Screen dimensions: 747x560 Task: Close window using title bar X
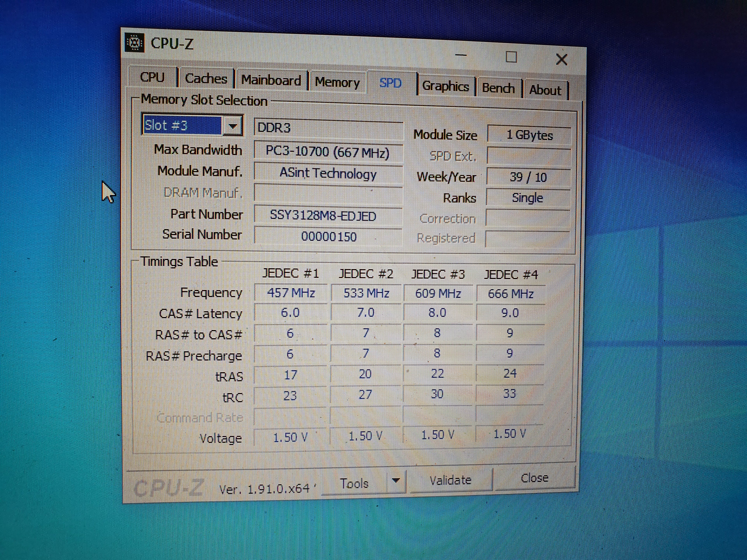[x=561, y=59]
